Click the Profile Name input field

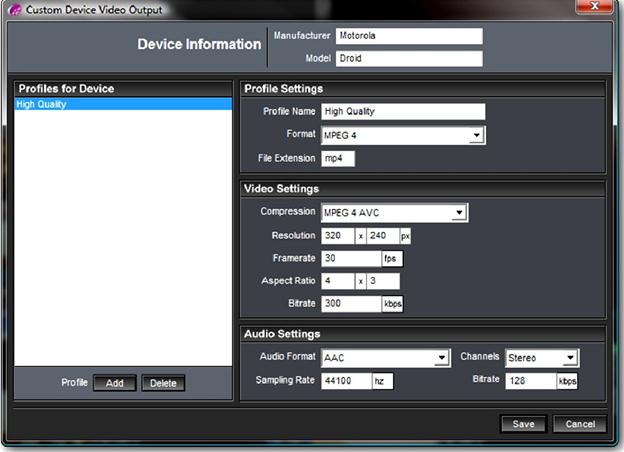pos(403,111)
